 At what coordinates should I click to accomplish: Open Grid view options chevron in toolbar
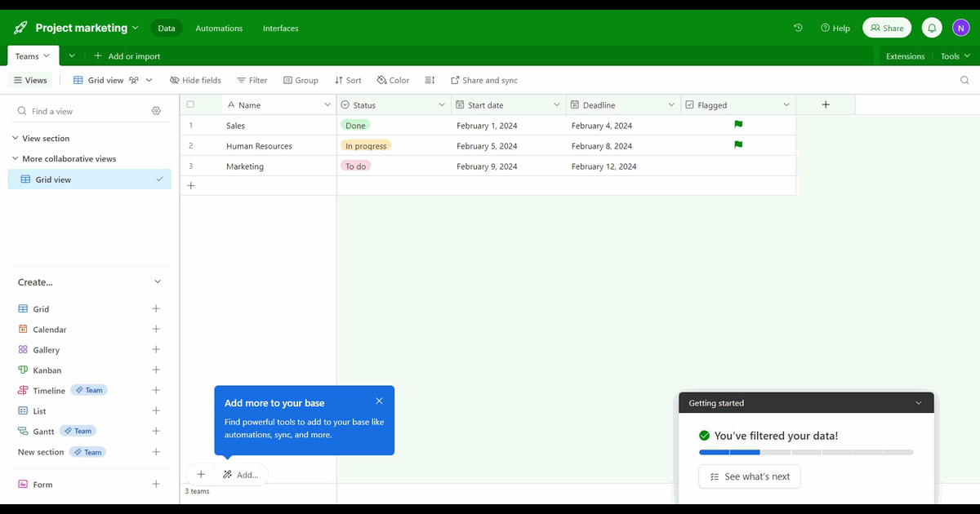pyautogui.click(x=149, y=80)
